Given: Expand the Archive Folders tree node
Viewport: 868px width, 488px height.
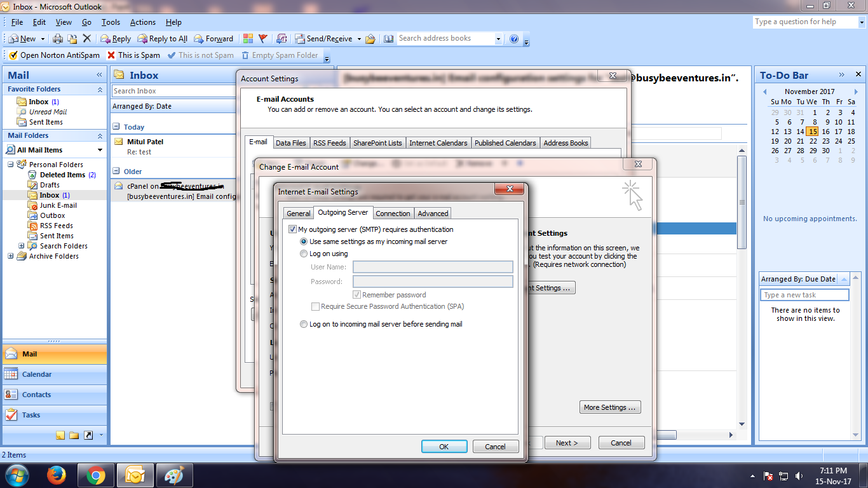Looking at the screenshot, I should (10, 256).
